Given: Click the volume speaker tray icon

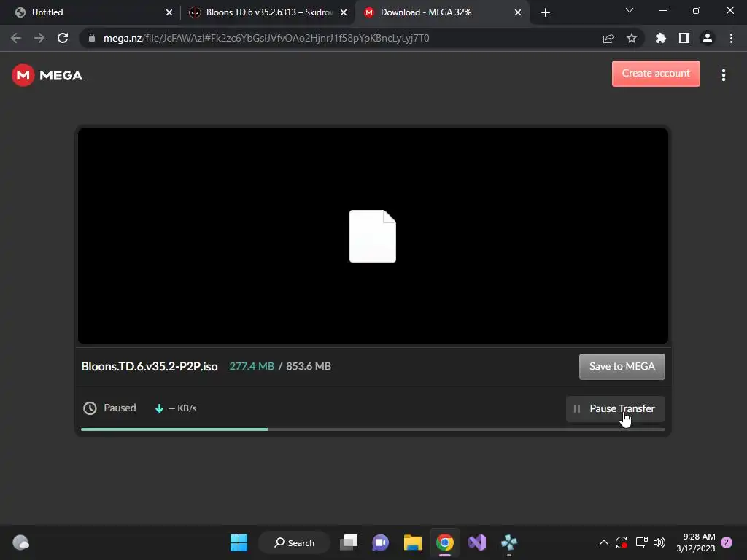Looking at the screenshot, I should click(x=659, y=542).
